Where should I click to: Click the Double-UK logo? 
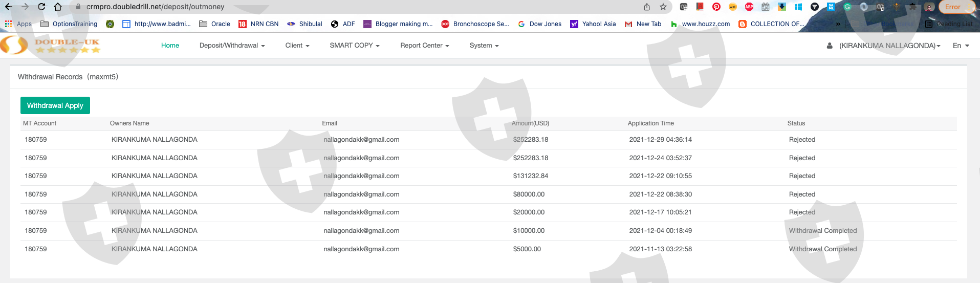tap(50, 46)
